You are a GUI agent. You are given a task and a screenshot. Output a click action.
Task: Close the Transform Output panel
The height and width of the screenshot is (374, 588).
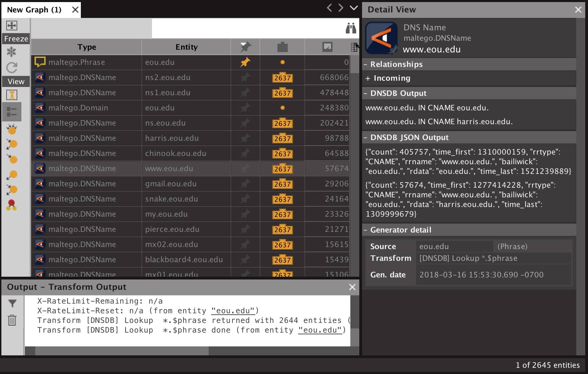(x=352, y=287)
